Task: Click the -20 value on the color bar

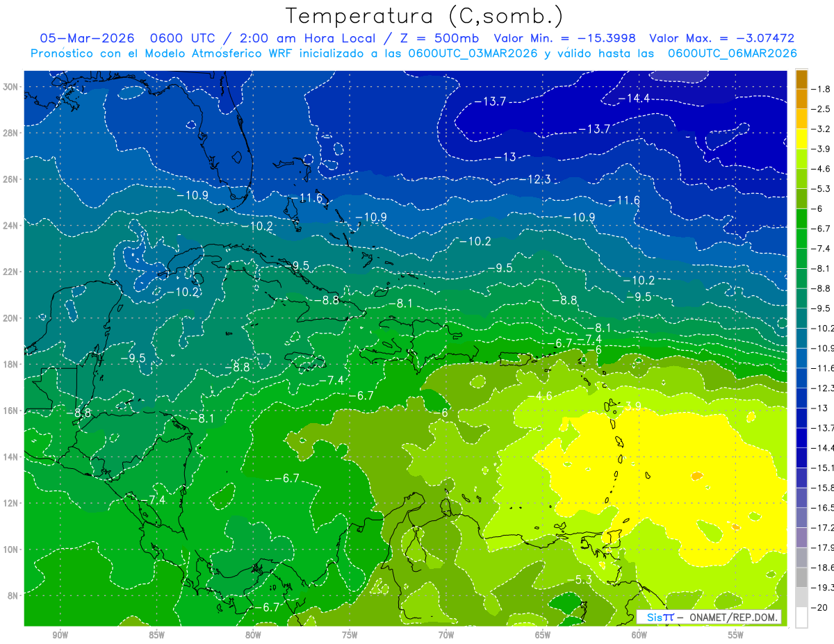Action: coord(821,607)
